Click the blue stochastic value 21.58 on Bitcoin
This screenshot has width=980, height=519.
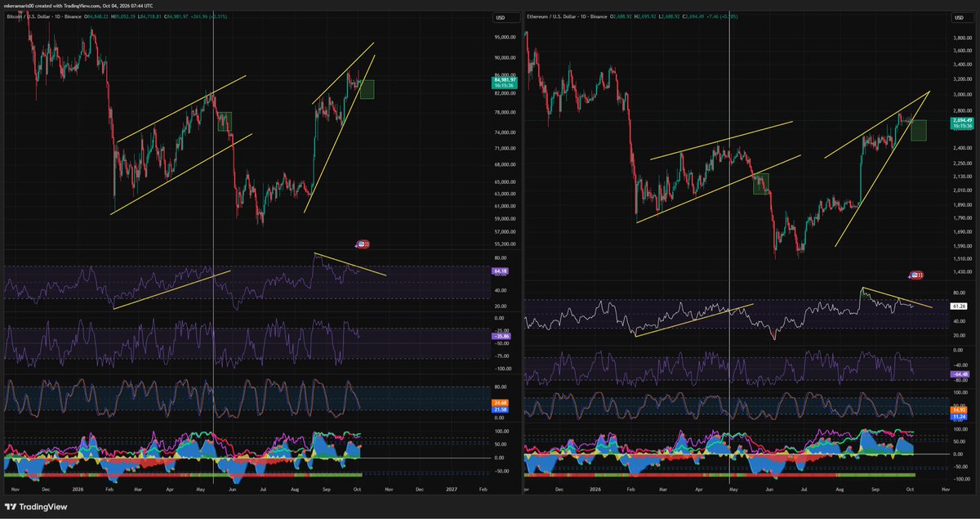501,409
